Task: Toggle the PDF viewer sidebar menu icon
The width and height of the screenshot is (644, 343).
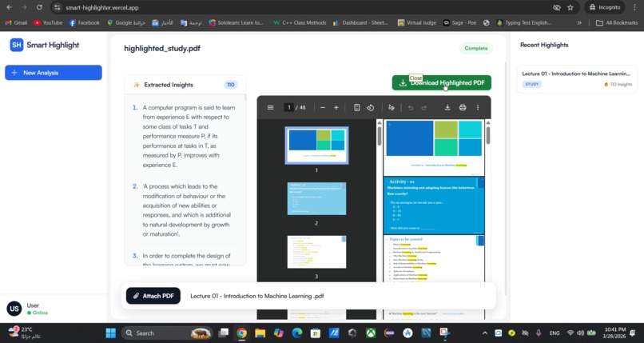Action: pos(270,108)
